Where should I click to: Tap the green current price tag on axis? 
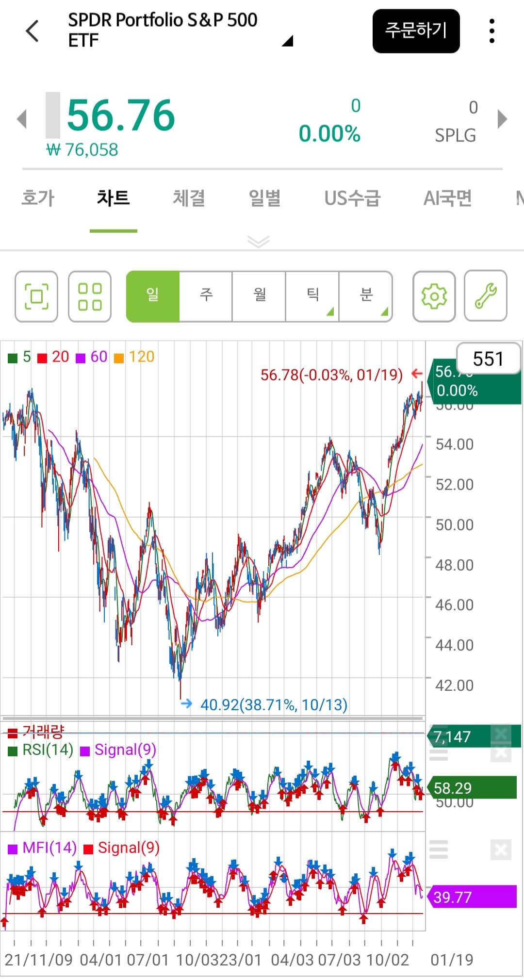pyautogui.click(x=475, y=382)
